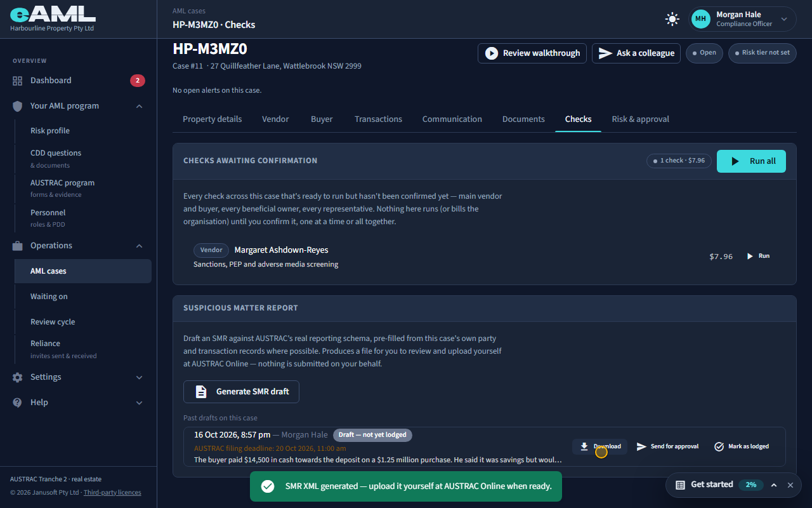Switch to the Risk & approval tab
This screenshot has height=508, width=812.
[x=640, y=119]
